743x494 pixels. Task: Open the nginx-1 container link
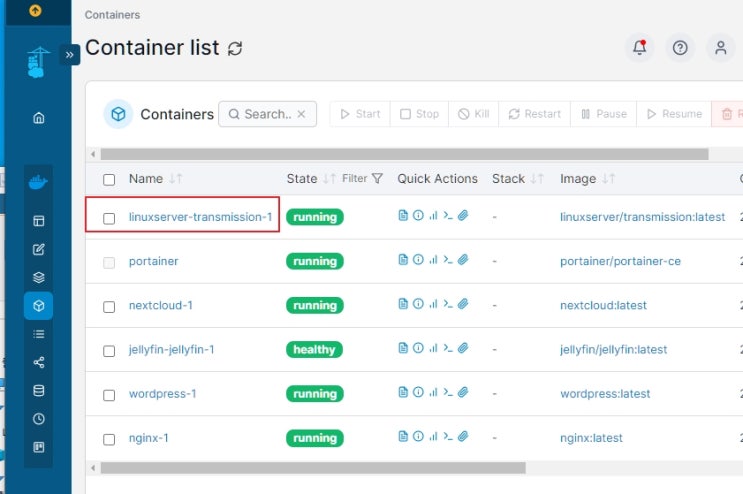(x=148, y=438)
